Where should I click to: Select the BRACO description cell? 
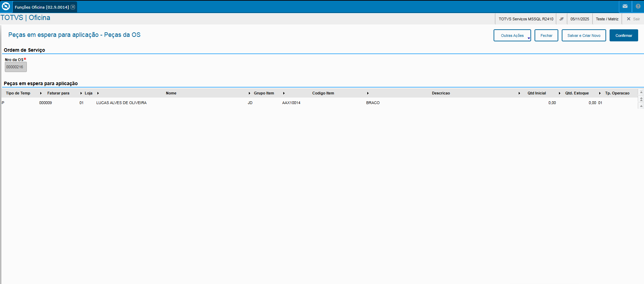coord(373,103)
